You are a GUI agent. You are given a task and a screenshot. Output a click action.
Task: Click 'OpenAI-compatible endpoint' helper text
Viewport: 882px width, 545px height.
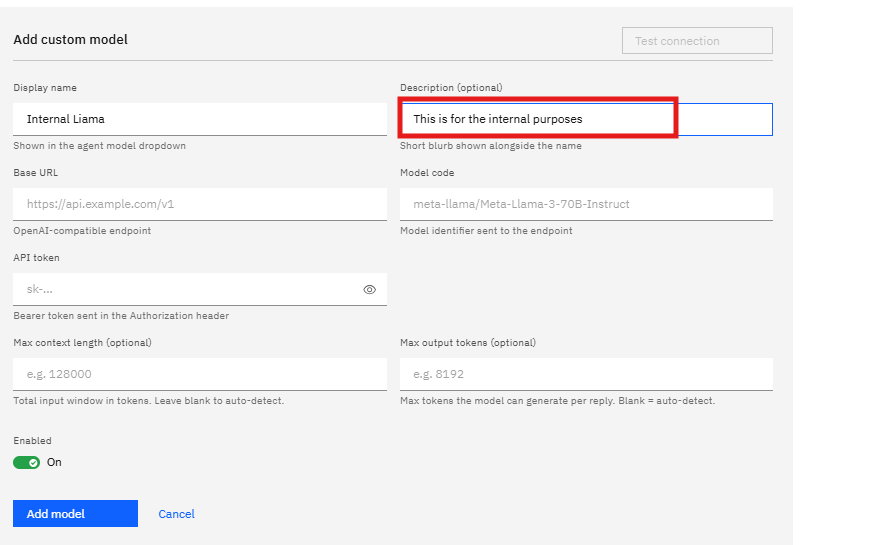coord(82,231)
